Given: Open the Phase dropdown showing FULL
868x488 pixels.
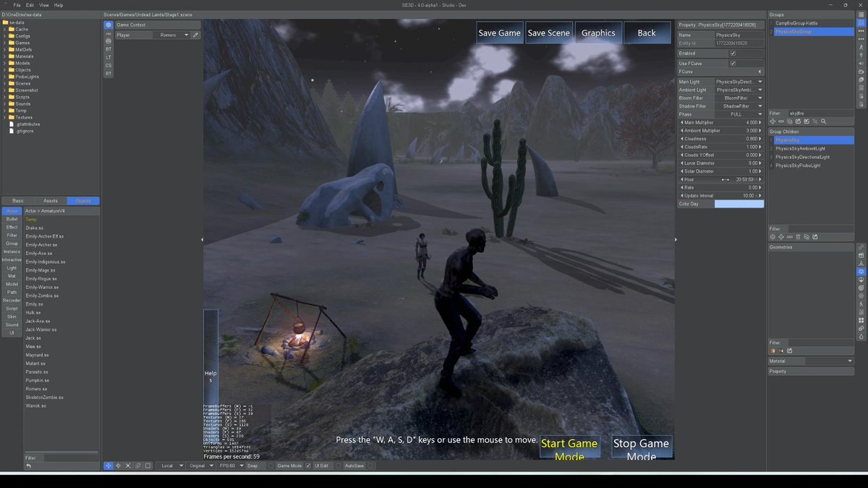Looking at the screenshot, I should [x=739, y=114].
